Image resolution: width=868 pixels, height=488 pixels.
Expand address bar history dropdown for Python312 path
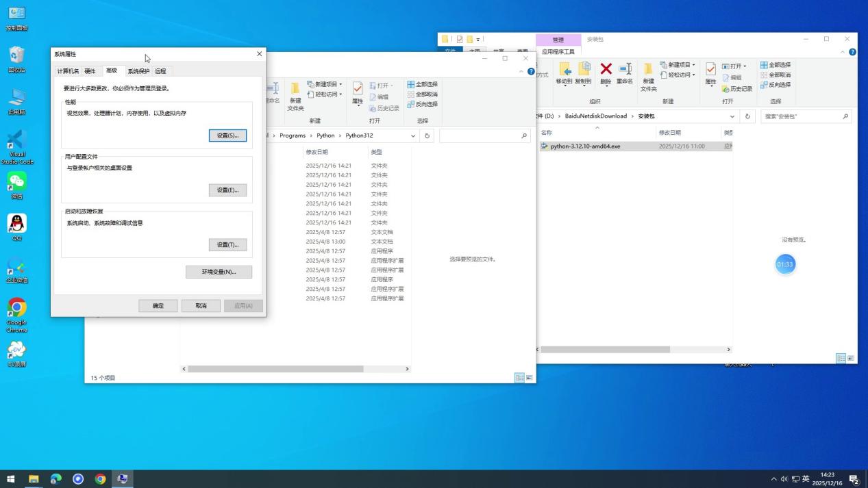[x=413, y=136]
